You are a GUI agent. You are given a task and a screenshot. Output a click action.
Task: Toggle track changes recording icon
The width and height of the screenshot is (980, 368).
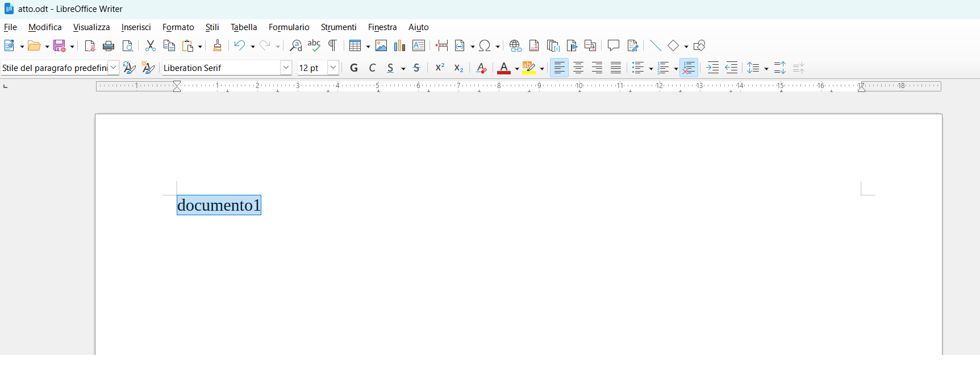(632, 45)
